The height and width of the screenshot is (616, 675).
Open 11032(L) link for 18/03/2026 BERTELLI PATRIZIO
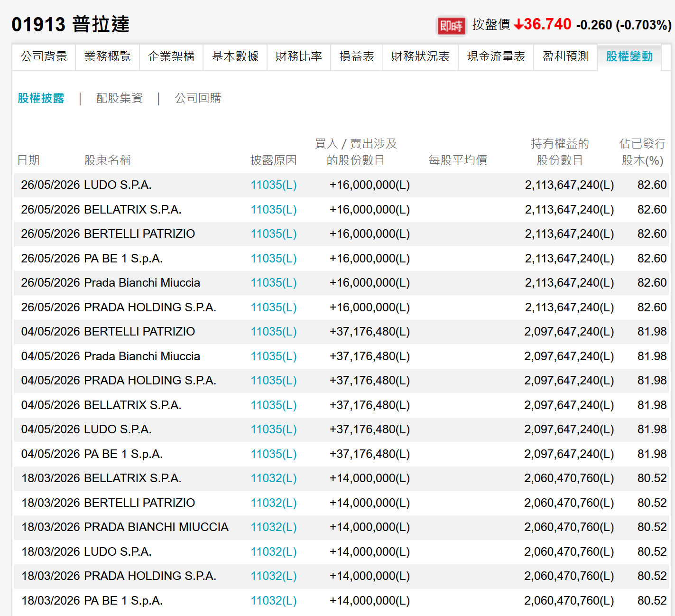click(274, 503)
